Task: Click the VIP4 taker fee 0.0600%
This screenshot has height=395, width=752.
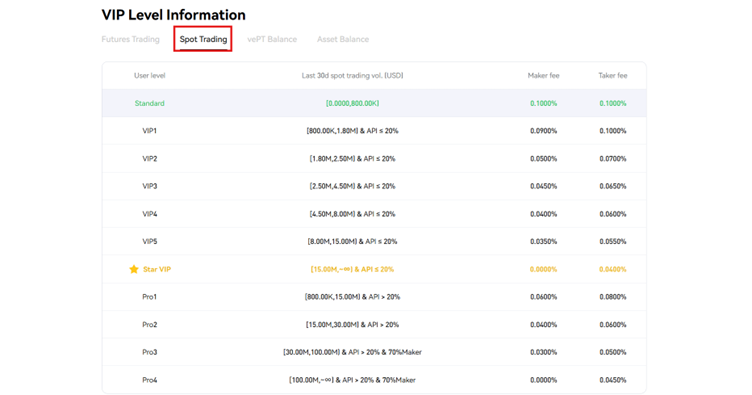Action: tap(613, 214)
